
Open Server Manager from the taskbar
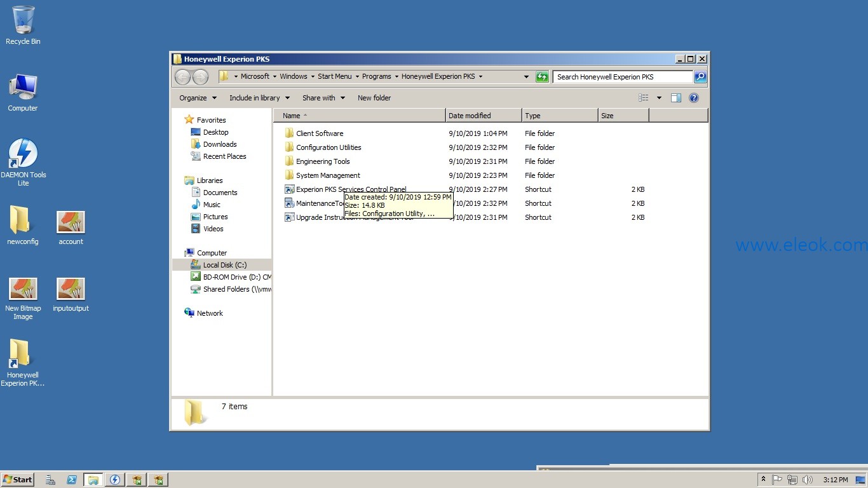50,480
